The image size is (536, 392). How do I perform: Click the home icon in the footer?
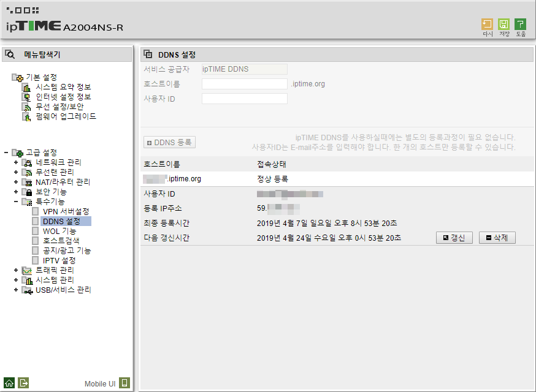click(9, 383)
